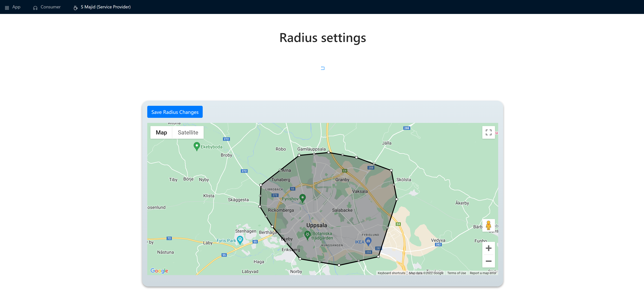The image size is (644, 296).
Task: Click the Radius settings heading
Action: [x=323, y=38]
